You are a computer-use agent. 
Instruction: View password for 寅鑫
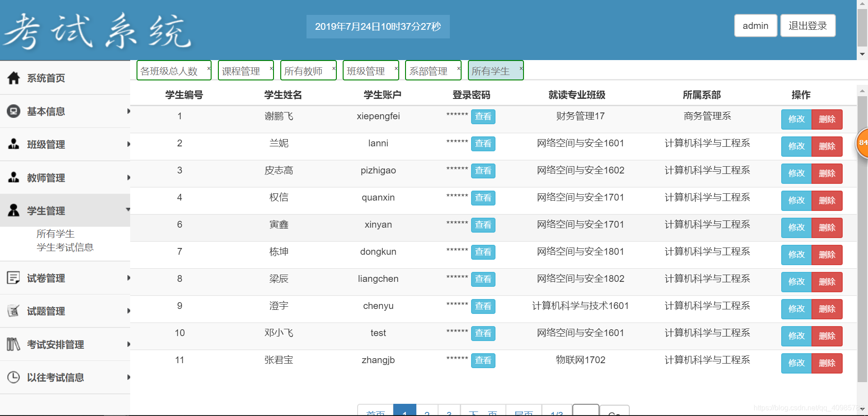point(483,225)
